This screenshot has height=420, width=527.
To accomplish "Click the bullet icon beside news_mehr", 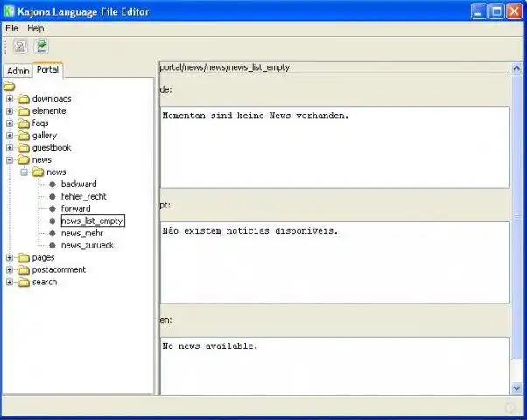I will pyautogui.click(x=53, y=233).
